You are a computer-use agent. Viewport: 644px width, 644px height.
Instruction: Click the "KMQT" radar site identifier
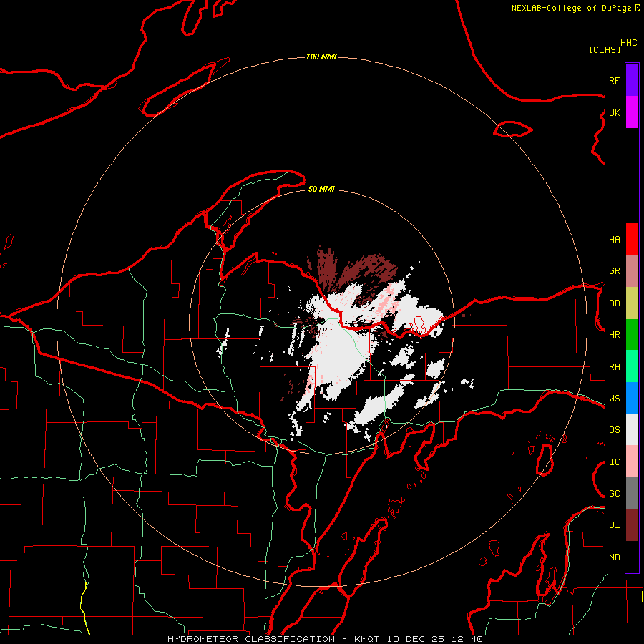tap(367, 639)
